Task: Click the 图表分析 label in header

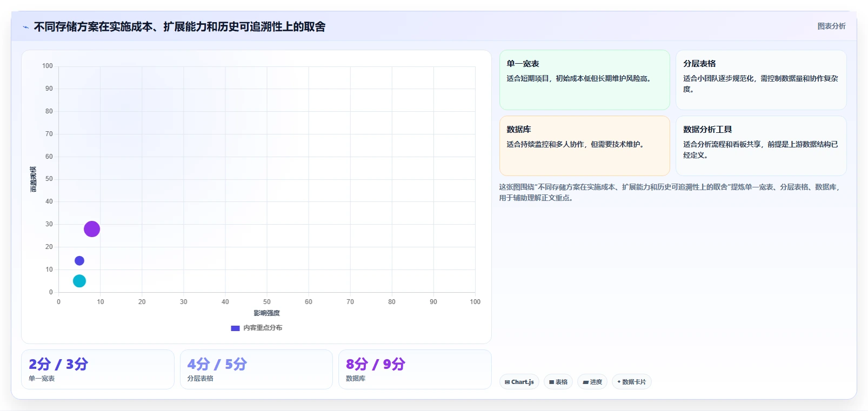Action: (831, 26)
